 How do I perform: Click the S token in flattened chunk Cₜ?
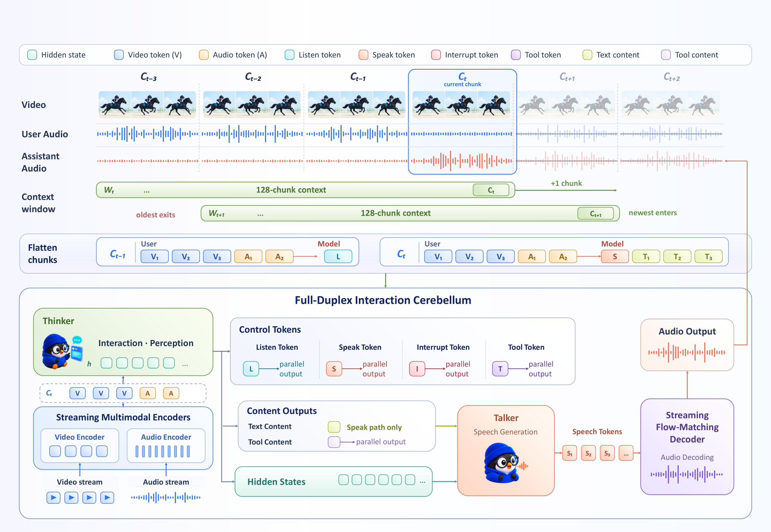click(x=615, y=257)
